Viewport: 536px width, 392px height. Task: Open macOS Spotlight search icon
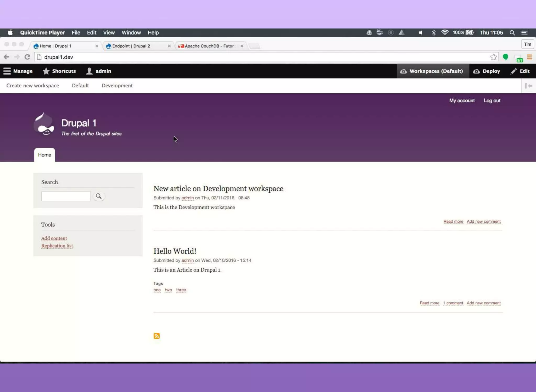pos(512,33)
